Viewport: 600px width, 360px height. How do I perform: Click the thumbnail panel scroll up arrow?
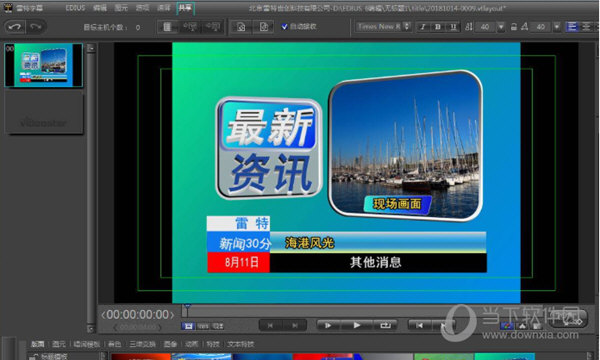click(x=91, y=48)
